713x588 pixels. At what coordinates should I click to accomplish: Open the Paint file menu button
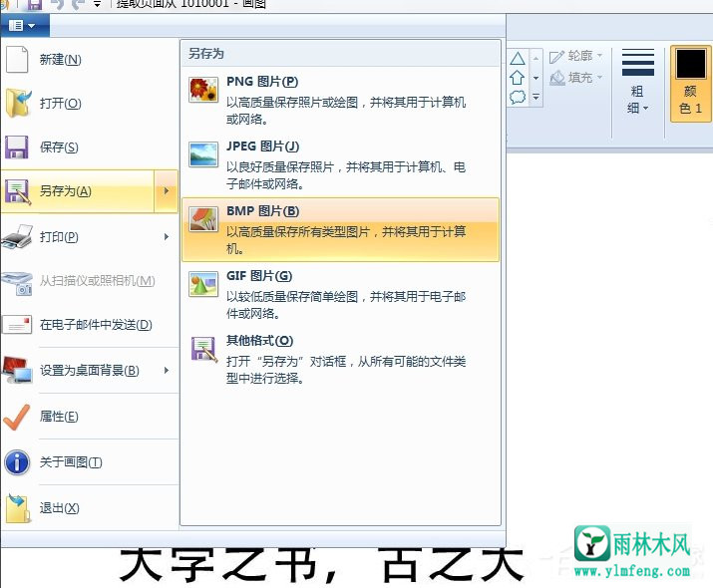pos(24,26)
